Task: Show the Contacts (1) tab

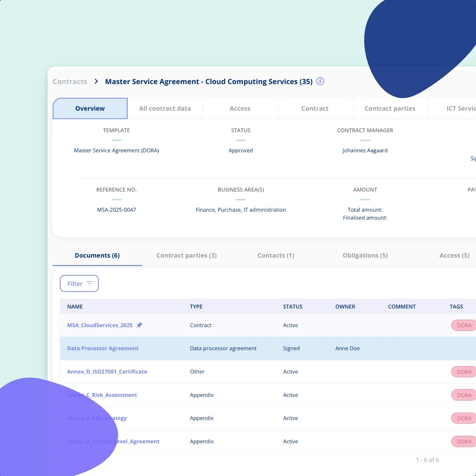Action: click(x=276, y=255)
